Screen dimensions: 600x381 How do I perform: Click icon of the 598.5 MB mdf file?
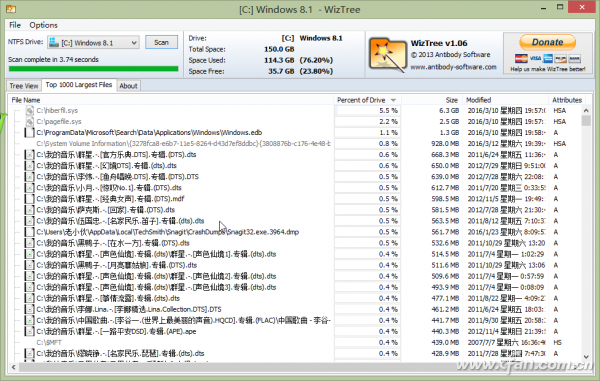(x=29, y=199)
